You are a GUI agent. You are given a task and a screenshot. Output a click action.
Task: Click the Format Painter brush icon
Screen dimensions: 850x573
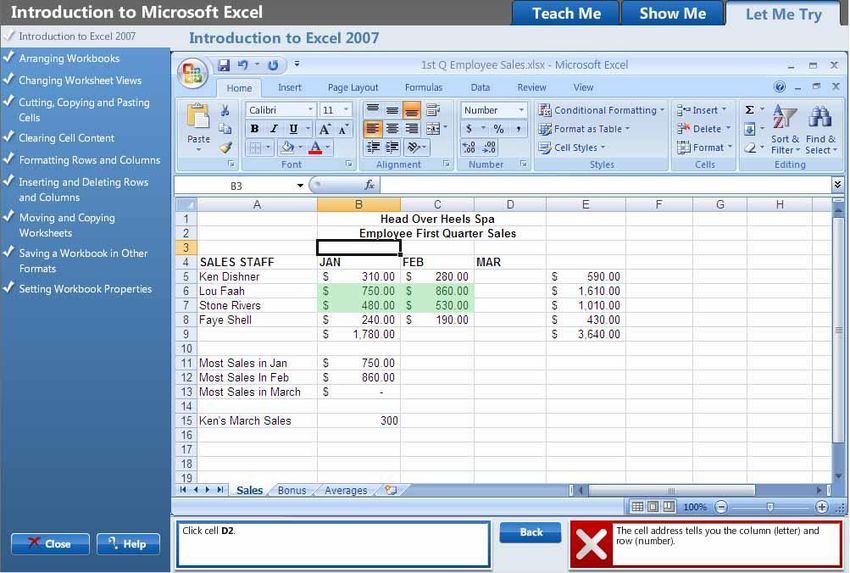click(226, 147)
